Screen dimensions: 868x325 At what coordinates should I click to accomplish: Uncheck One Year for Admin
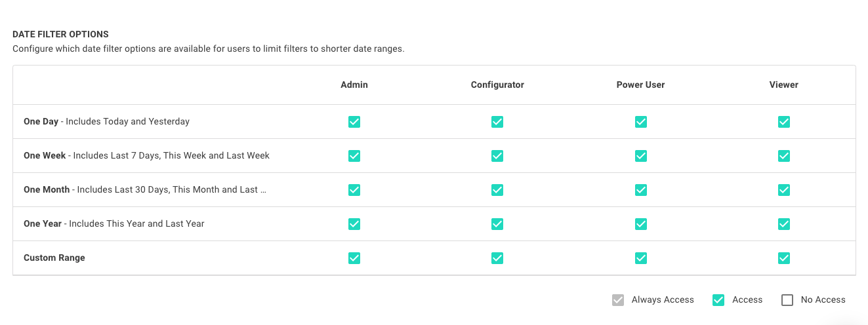[354, 224]
